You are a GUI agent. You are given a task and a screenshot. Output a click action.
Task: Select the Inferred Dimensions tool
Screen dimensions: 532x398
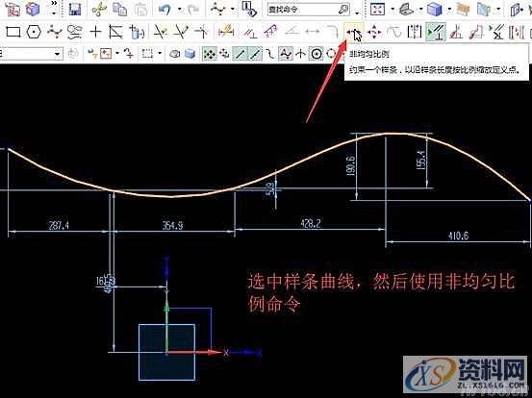(x=226, y=32)
